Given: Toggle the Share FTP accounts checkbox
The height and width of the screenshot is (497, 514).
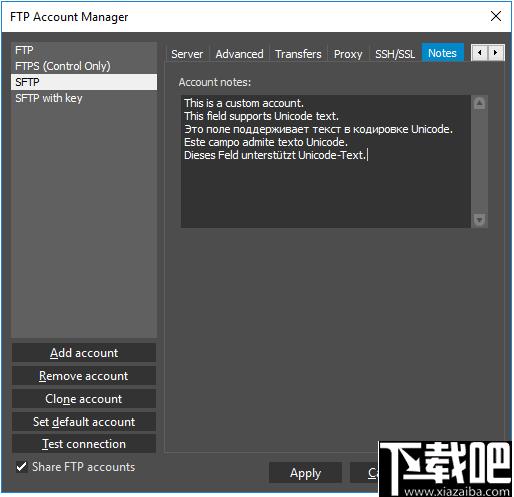Looking at the screenshot, I should click(22, 467).
